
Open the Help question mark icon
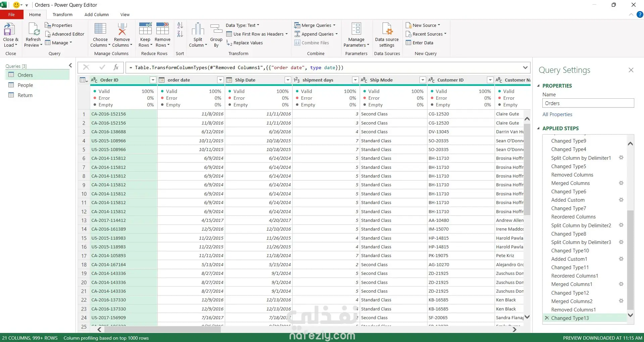tap(640, 14)
